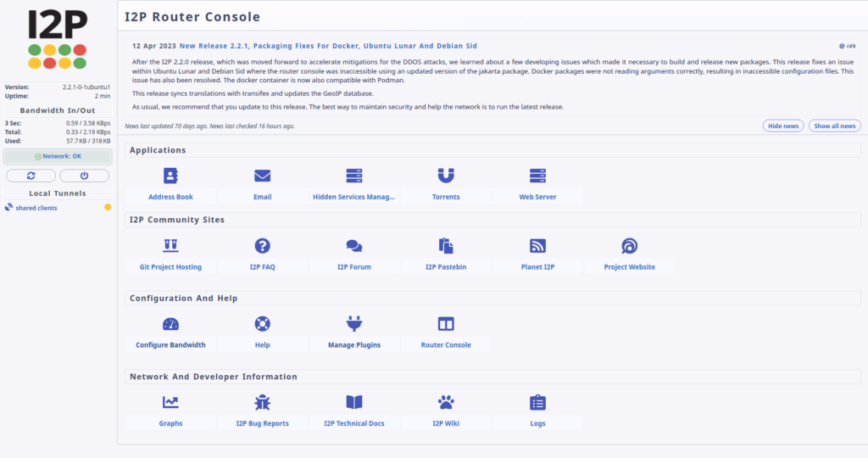Open the I2P Technical Docs book icon
This screenshot has width=868, height=458.
coord(354,402)
